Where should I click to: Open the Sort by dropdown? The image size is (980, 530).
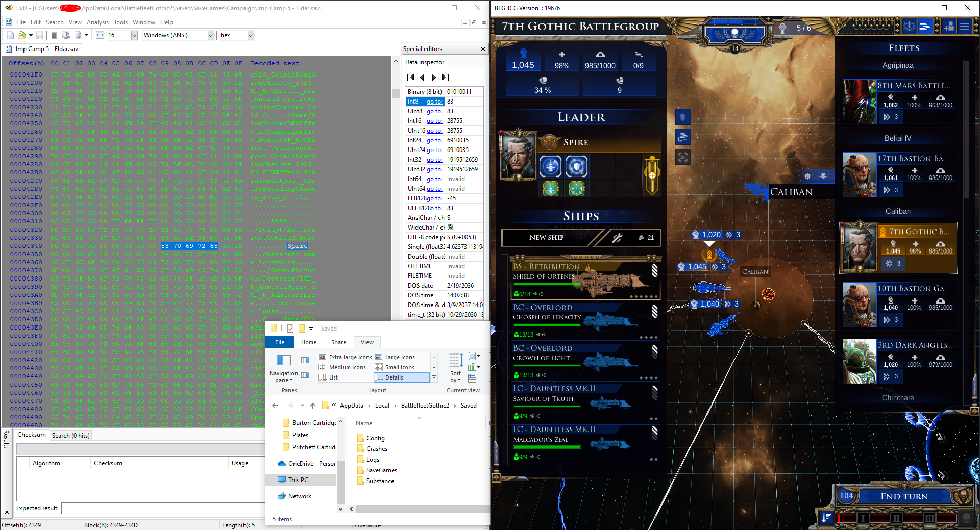point(455,367)
